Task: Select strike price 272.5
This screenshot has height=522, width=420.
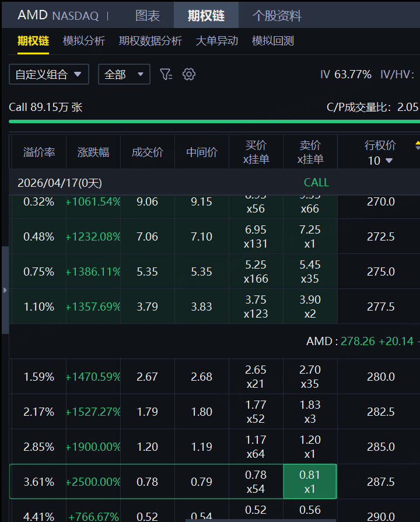Action: click(381, 236)
